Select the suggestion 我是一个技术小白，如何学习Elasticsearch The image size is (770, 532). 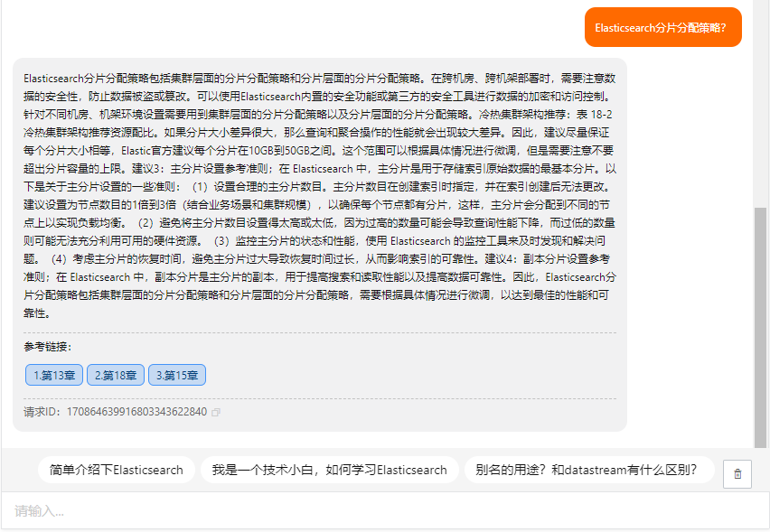(x=330, y=470)
